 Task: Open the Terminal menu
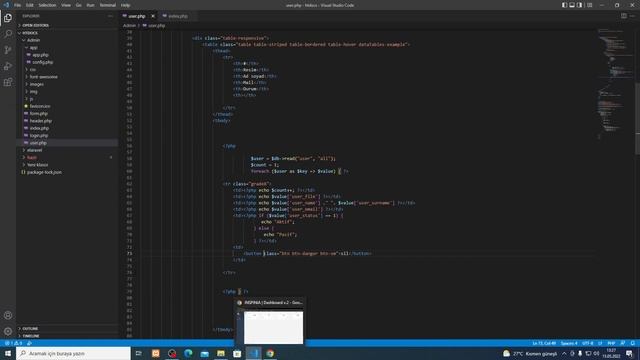point(108,5)
